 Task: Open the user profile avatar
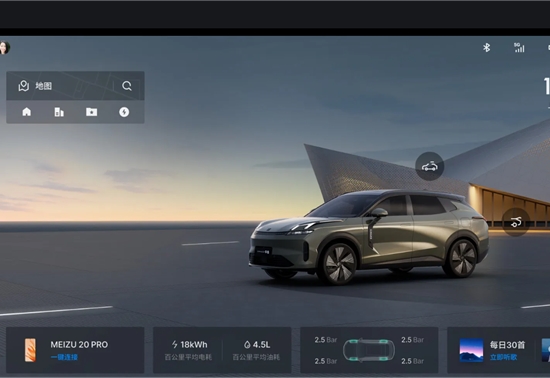click(4, 48)
